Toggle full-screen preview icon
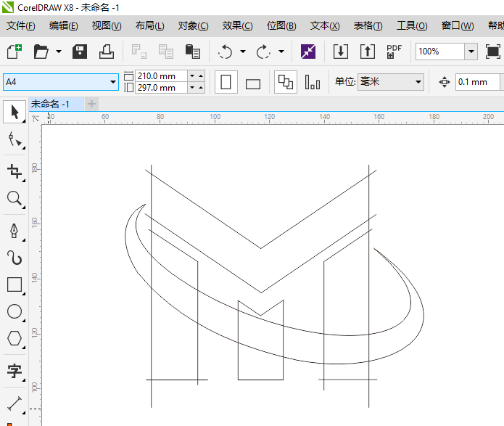 point(492,52)
